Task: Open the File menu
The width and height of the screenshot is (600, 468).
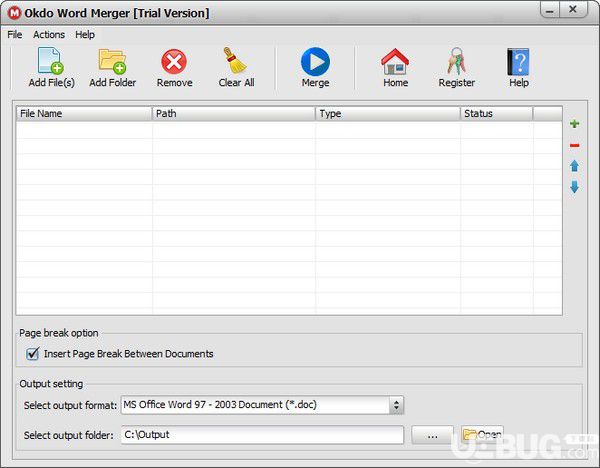Action: pyautogui.click(x=15, y=34)
